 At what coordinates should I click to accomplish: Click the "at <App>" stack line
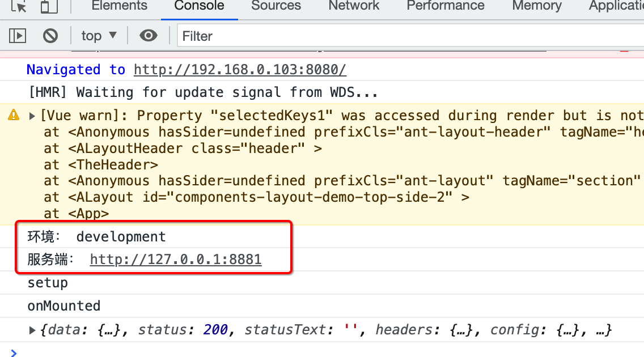pyautogui.click(x=76, y=214)
